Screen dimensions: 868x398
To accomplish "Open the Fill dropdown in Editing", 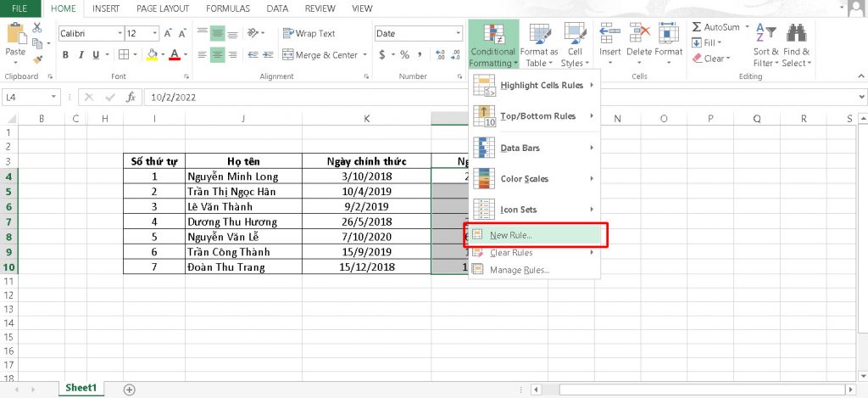I will pyautogui.click(x=706, y=42).
